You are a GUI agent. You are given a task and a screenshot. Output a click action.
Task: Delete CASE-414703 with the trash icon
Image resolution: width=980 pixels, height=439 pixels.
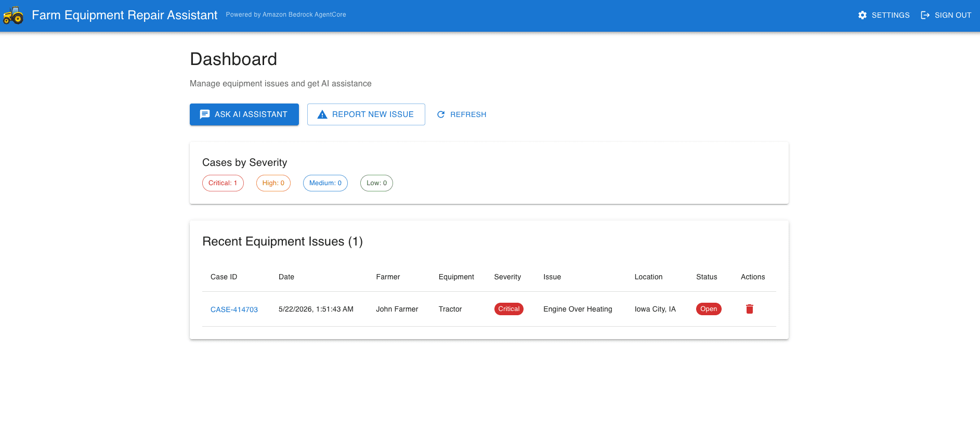tap(750, 309)
